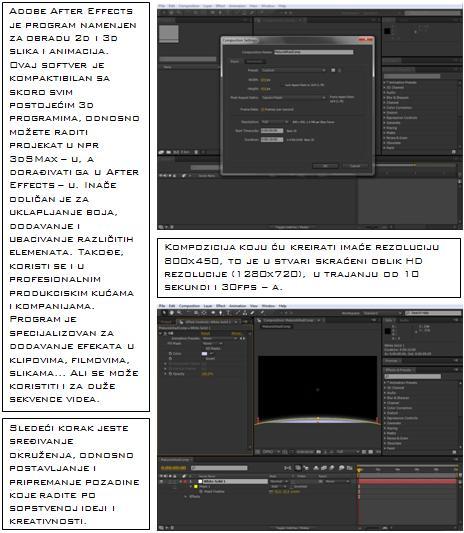Image resolution: width=464 pixels, height=533 pixels.
Task: Click the Composition Name input field in dialog
Action: pyautogui.click(x=314, y=52)
